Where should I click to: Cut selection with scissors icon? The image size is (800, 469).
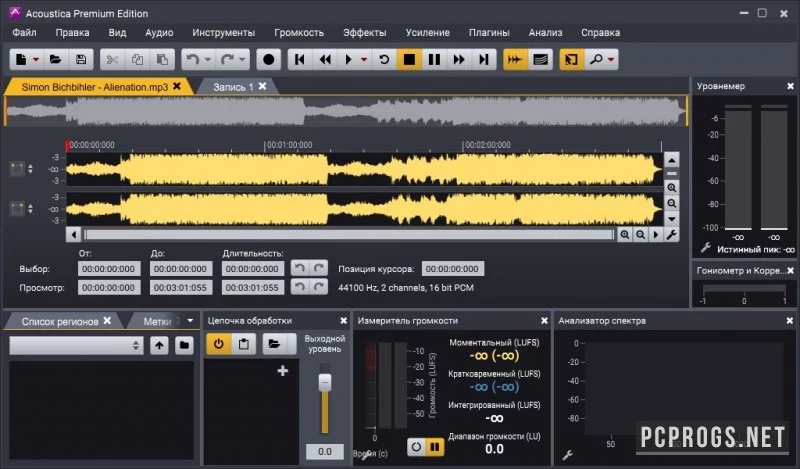coord(112,59)
